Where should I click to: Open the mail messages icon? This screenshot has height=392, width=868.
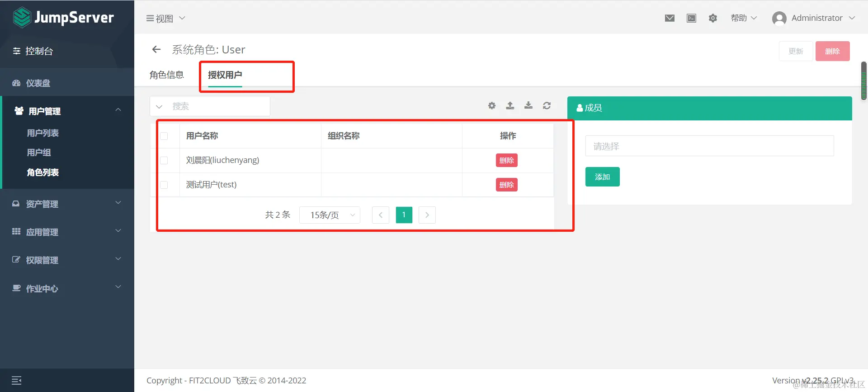click(x=670, y=18)
